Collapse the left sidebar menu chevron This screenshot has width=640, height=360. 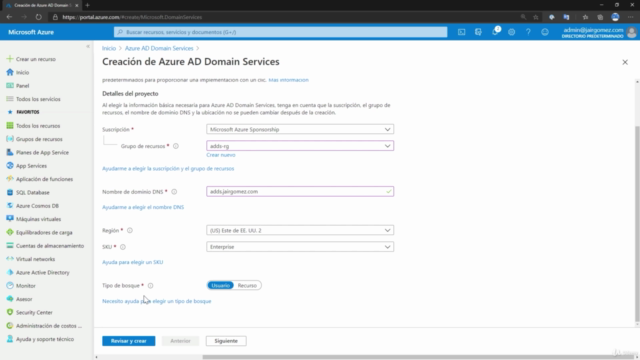click(88, 47)
